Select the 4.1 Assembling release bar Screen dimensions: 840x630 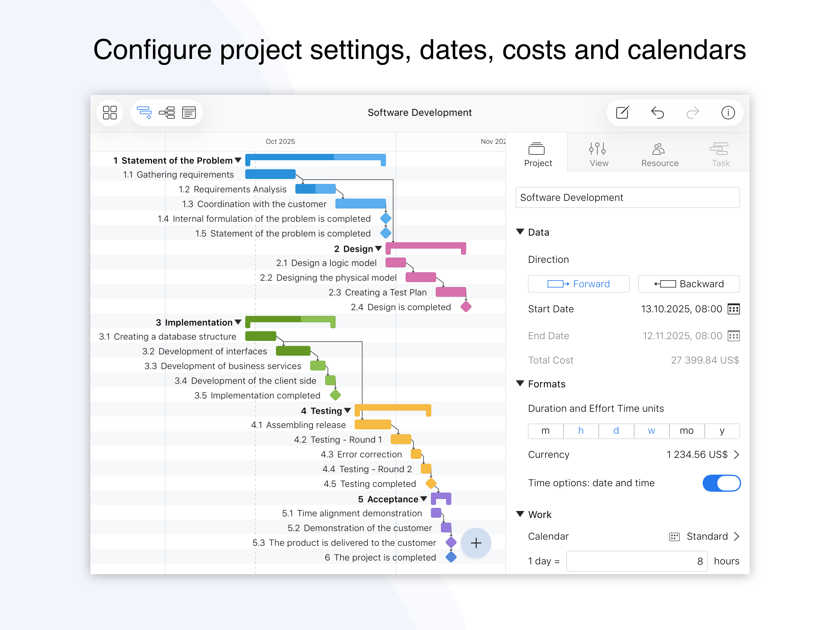coord(372,425)
